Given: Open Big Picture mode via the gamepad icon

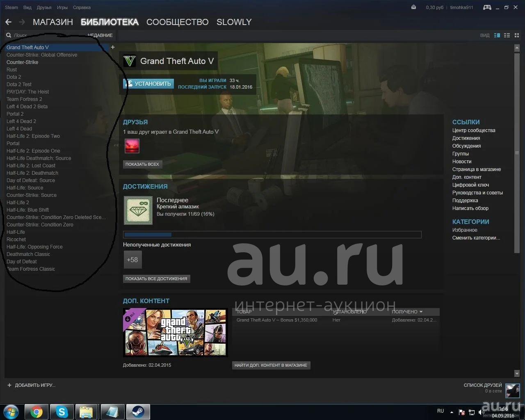Looking at the screenshot, I should (487, 7).
